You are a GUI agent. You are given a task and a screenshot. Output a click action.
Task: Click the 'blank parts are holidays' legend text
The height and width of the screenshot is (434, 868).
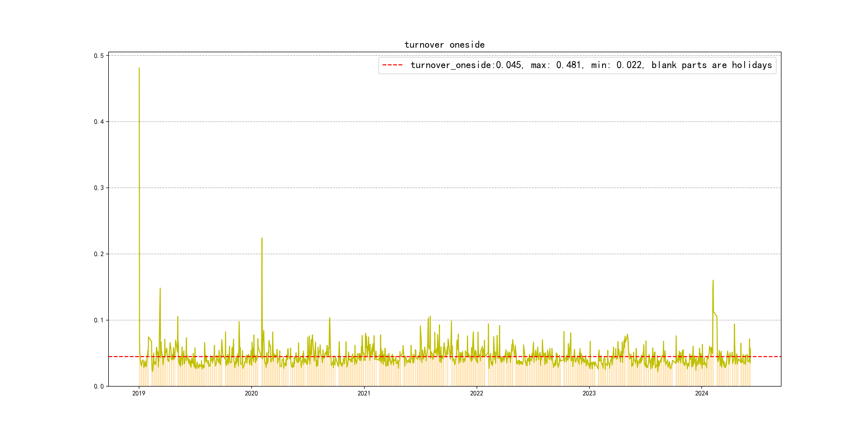click(711, 65)
